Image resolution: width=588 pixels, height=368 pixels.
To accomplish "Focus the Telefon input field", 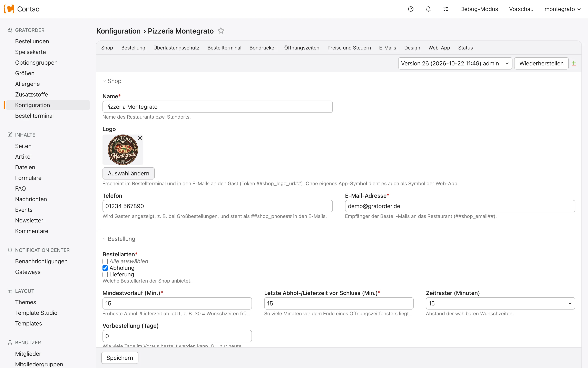I will (217, 206).
